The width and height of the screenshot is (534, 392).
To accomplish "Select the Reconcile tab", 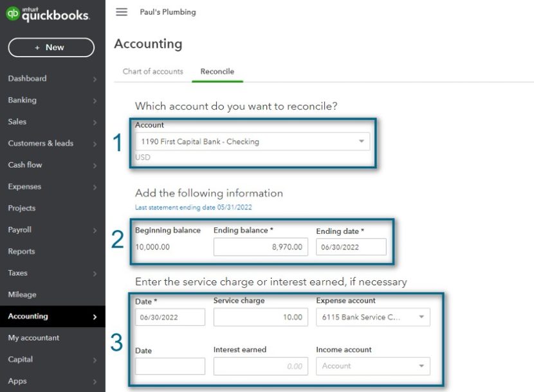I will pyautogui.click(x=217, y=72).
